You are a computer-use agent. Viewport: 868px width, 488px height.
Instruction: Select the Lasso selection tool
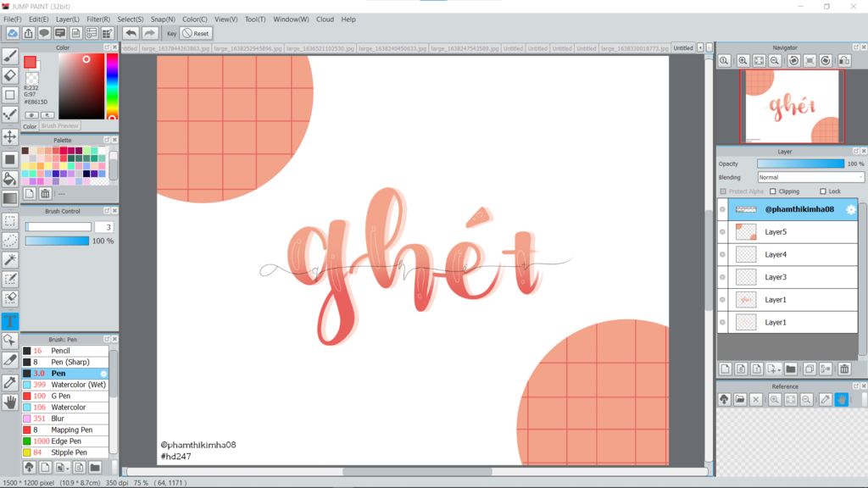10,240
